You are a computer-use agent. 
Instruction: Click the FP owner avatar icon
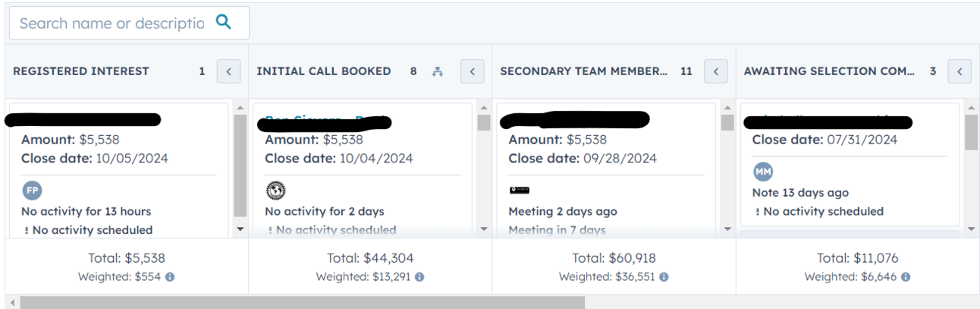pyautogui.click(x=32, y=191)
